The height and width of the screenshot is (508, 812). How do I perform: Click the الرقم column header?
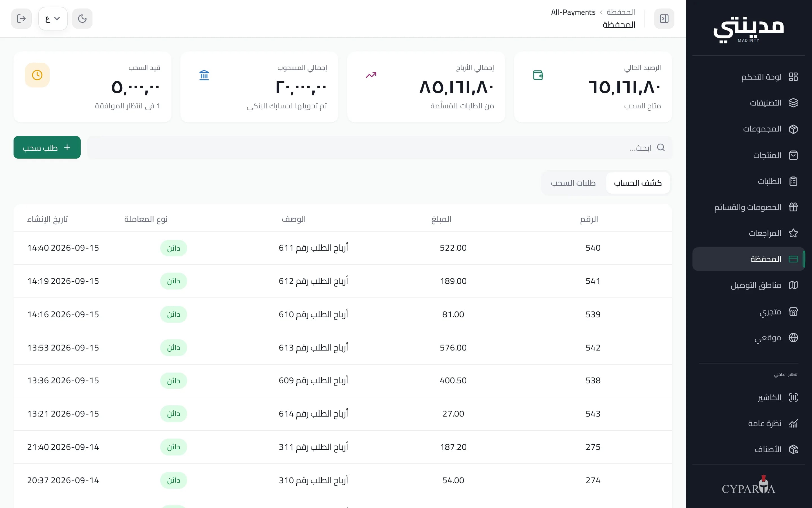coord(589,219)
